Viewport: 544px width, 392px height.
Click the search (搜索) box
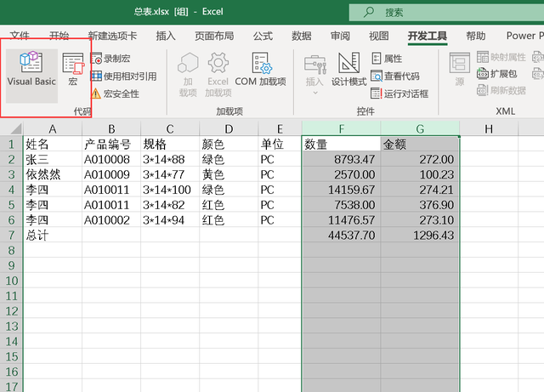click(446, 13)
